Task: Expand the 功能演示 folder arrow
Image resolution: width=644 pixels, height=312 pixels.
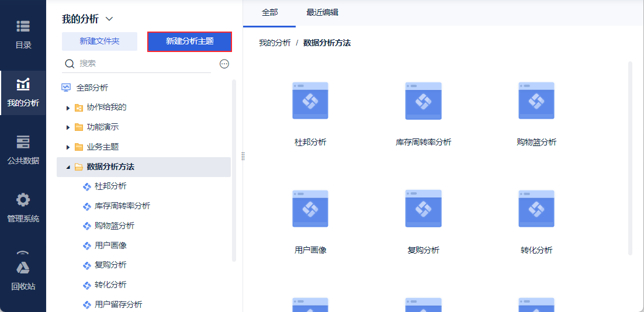Action: click(x=68, y=128)
